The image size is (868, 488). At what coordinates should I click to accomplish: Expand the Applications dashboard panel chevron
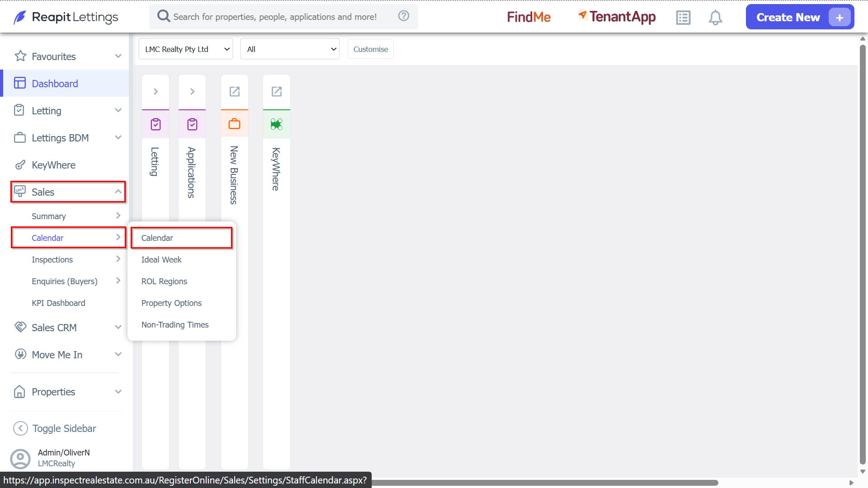[x=192, y=92]
